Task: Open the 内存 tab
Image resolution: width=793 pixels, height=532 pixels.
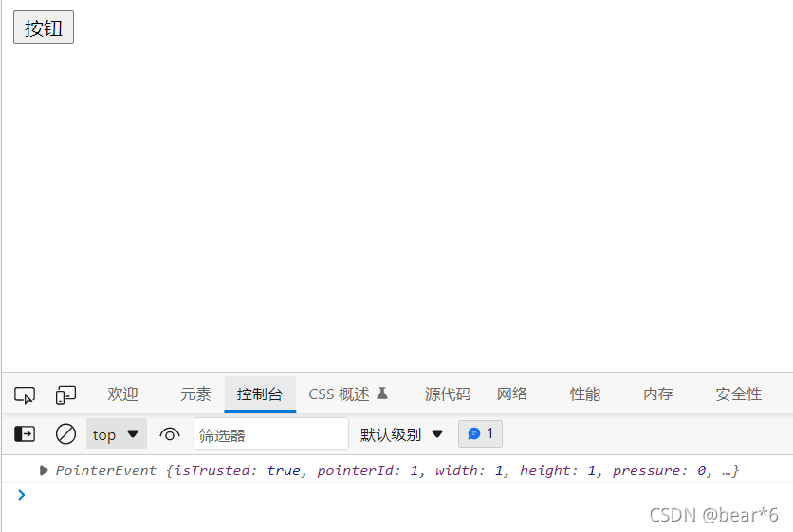Action: 658,394
